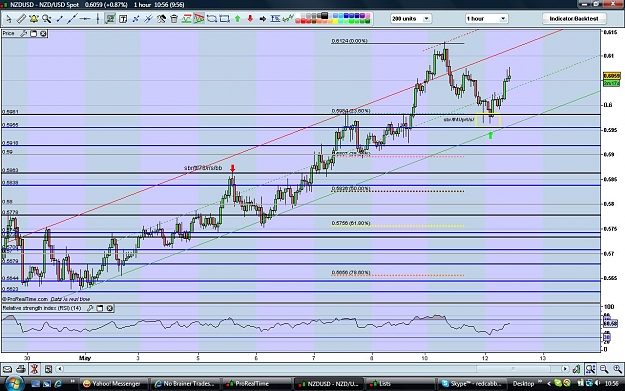This screenshot has width=625, height=391.
Task: Select the arrow cursor tool
Action: (8, 19)
